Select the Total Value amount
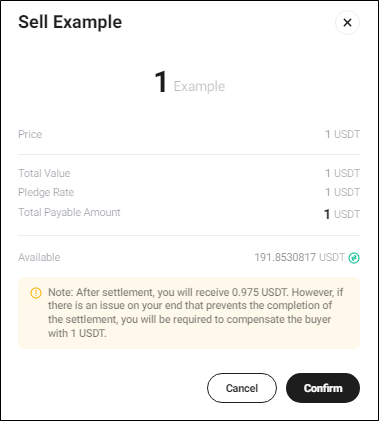The image size is (379, 421). coord(343,173)
